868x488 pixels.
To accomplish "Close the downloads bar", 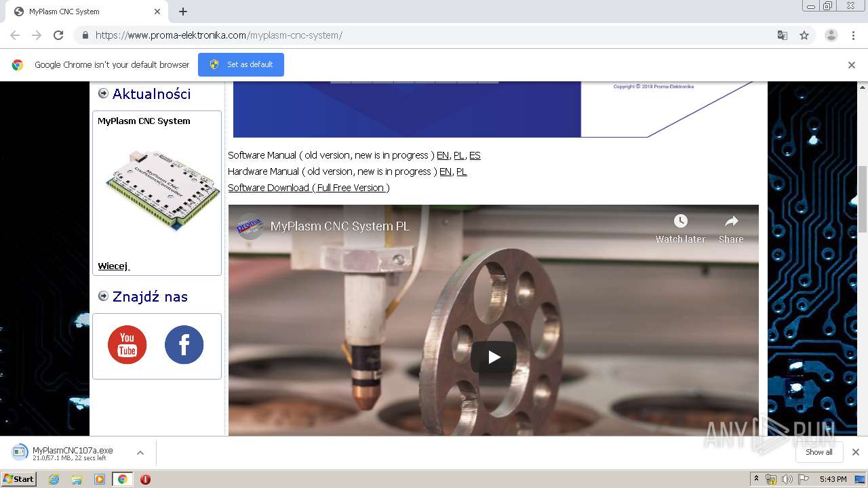I will point(856,452).
